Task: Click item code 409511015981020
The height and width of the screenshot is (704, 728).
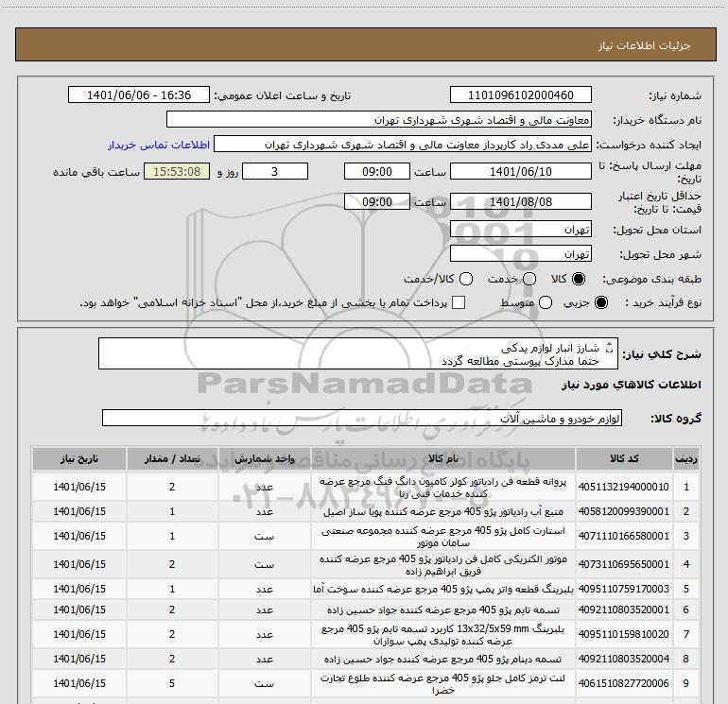Action: coord(624,634)
